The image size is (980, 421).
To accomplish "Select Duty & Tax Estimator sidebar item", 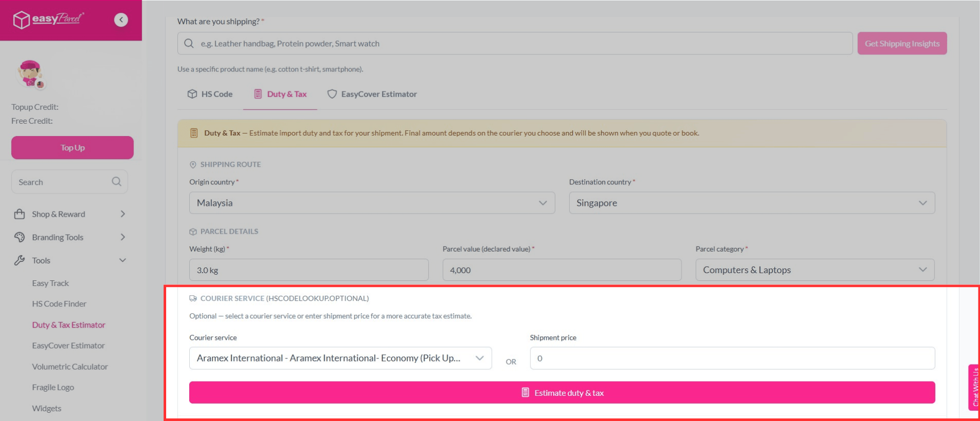I will pyautogui.click(x=68, y=324).
